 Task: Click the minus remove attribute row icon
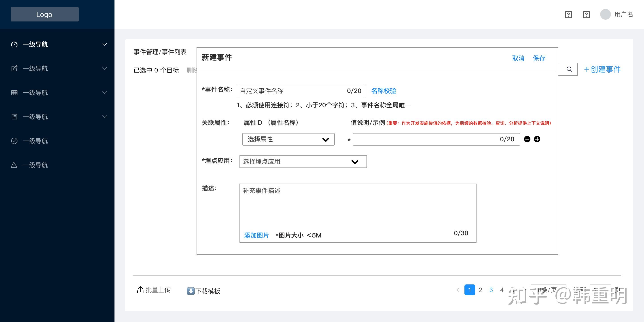click(x=527, y=139)
